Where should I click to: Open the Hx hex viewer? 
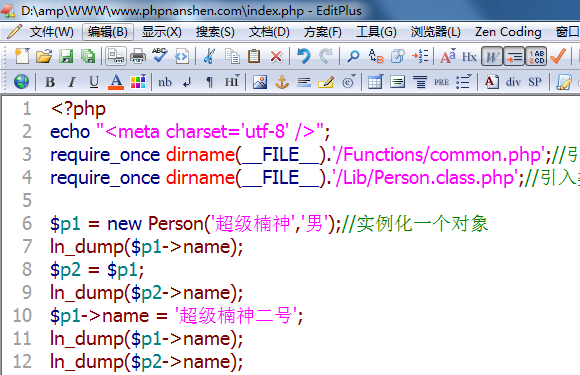tap(469, 56)
